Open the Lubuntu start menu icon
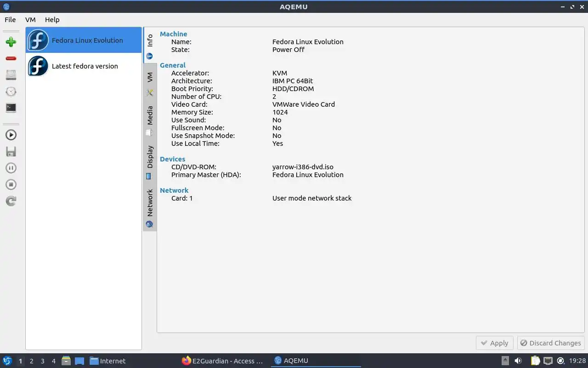The width and height of the screenshot is (588, 368). (x=7, y=361)
